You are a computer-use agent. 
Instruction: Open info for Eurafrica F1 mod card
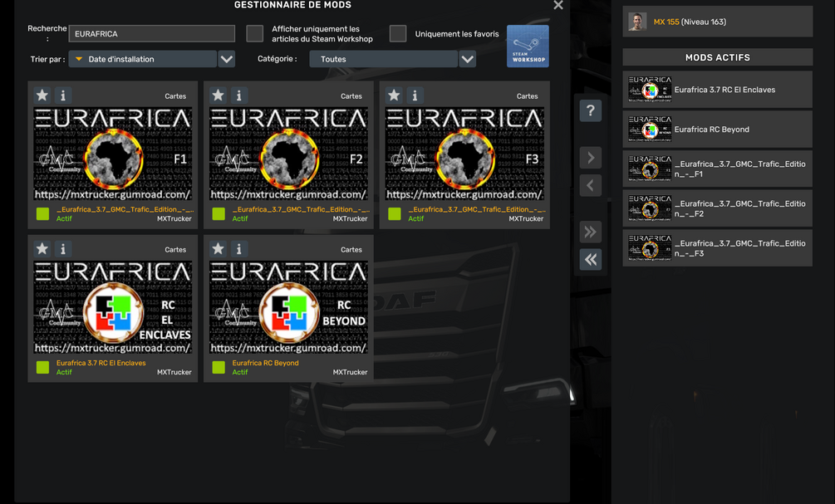pyautogui.click(x=63, y=95)
